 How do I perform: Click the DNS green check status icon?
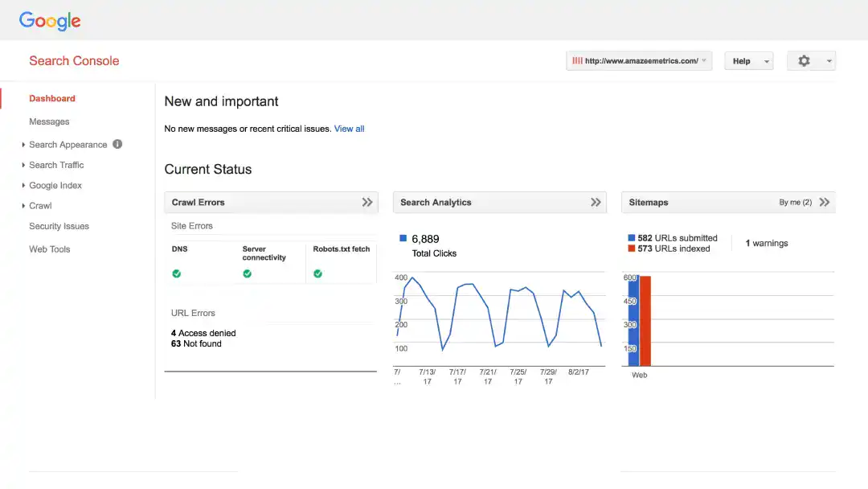[x=177, y=273]
